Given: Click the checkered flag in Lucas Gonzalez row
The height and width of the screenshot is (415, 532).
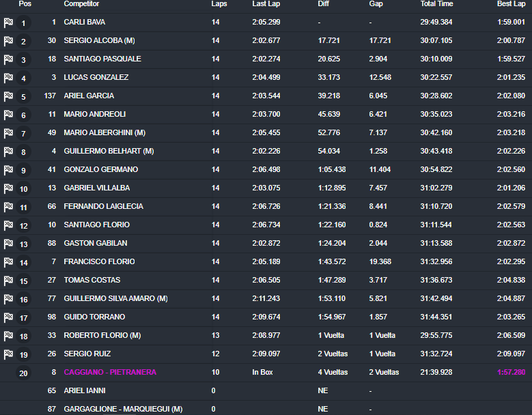Looking at the screenshot, I should 8,78.
